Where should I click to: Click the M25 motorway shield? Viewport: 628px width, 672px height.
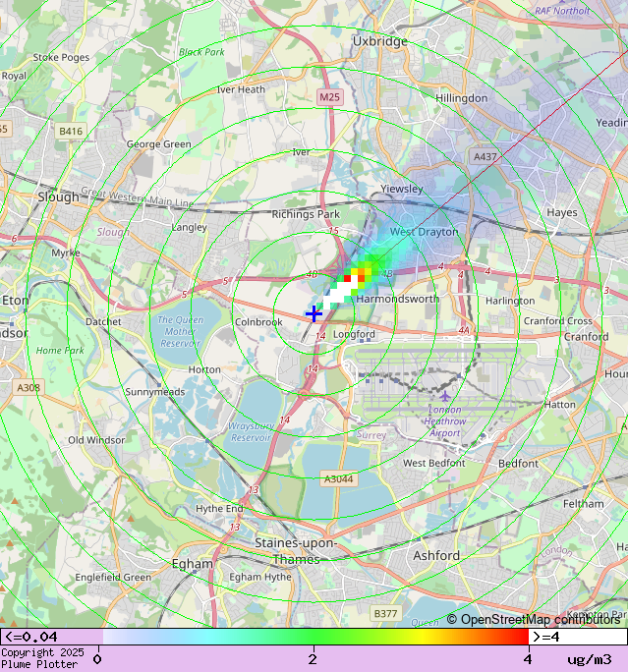click(x=329, y=97)
